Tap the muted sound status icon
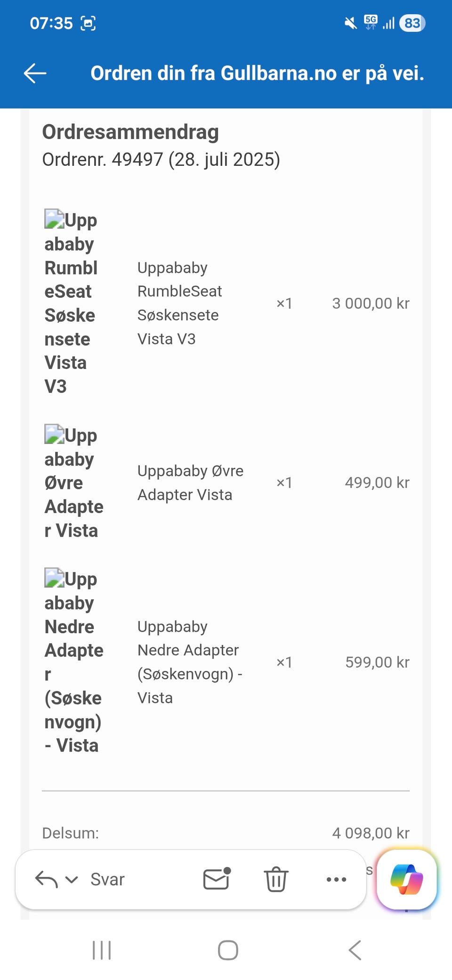The width and height of the screenshot is (452, 980). tap(350, 23)
